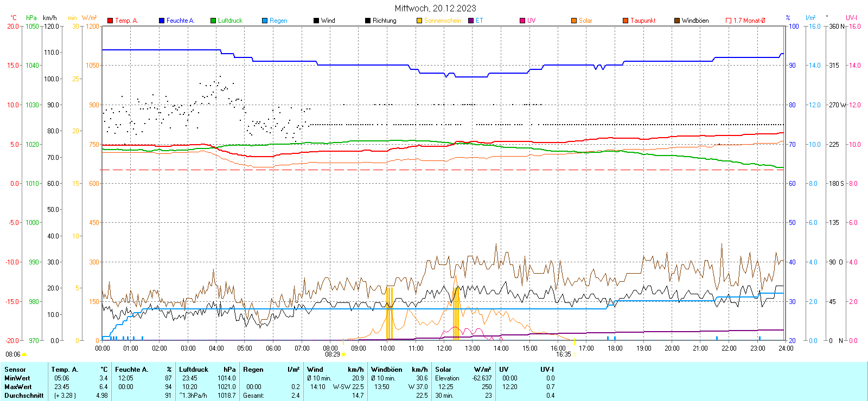
Task: Click the red Temp. A. legend swatch
Action: click(x=110, y=21)
